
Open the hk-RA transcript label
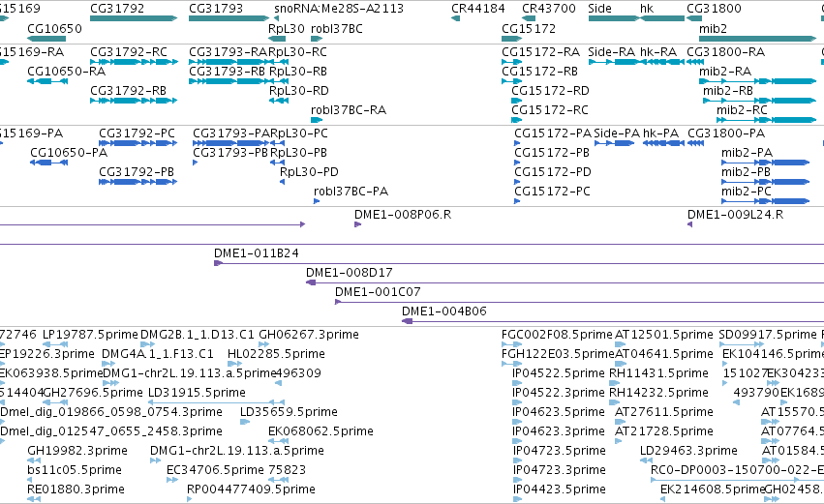click(x=657, y=52)
